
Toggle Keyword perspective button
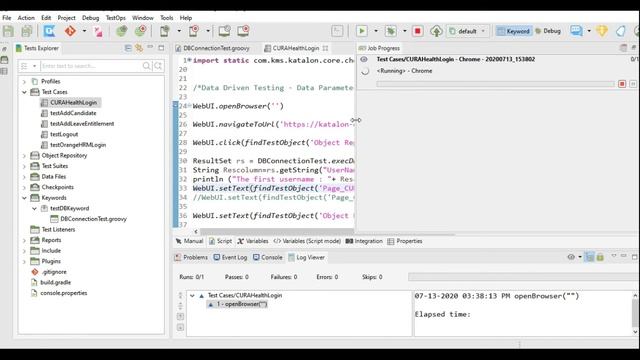513,31
